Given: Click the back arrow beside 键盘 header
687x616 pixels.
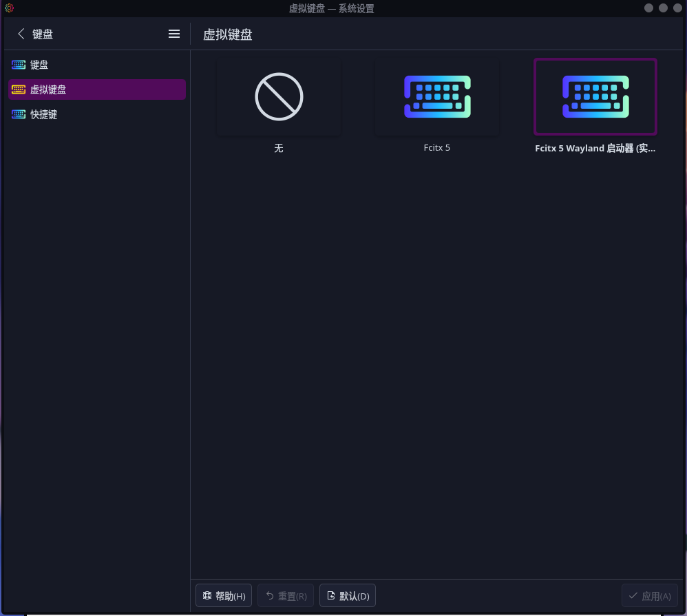Looking at the screenshot, I should (21, 34).
